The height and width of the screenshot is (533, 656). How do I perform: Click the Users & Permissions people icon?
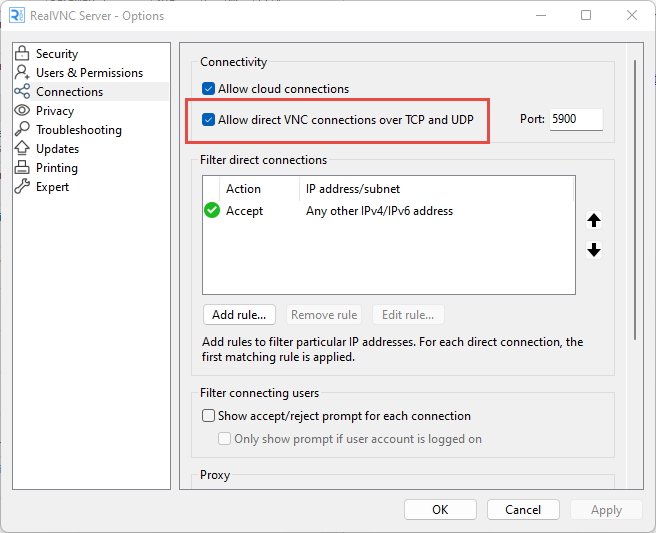(x=22, y=73)
